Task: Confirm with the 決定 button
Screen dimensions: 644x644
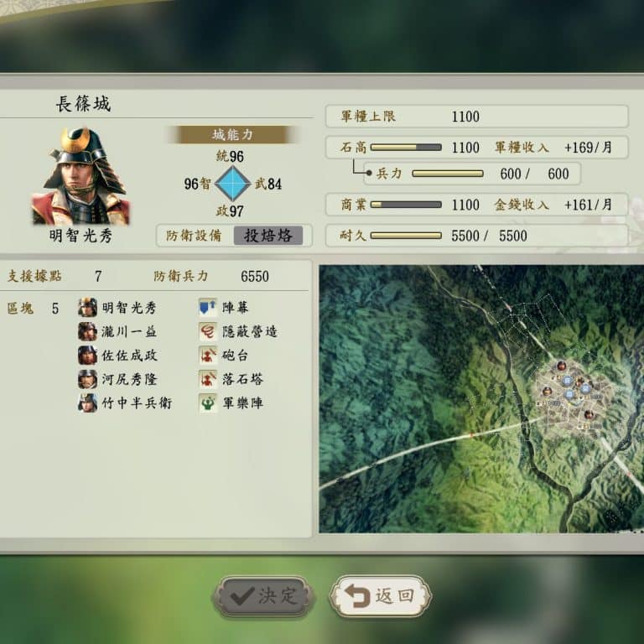Action: [x=262, y=596]
